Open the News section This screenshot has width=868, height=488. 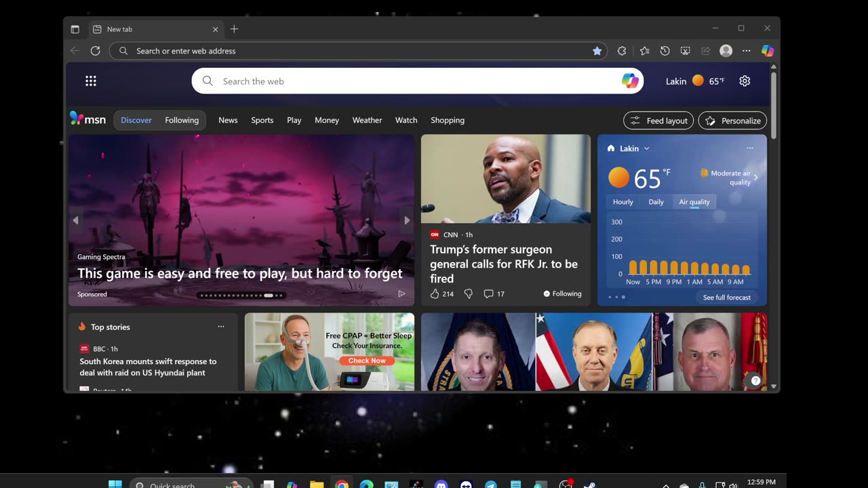[228, 120]
